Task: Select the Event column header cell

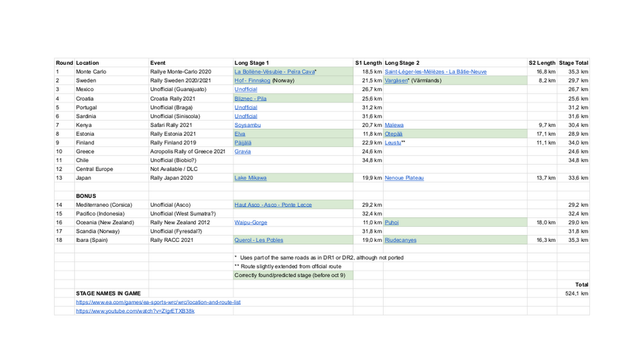Action: click(191, 63)
